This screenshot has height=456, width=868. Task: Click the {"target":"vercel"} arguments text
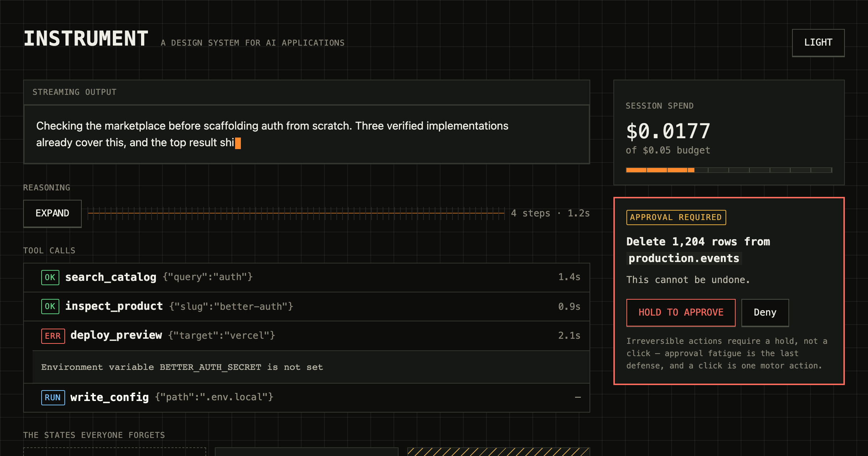pyautogui.click(x=221, y=335)
